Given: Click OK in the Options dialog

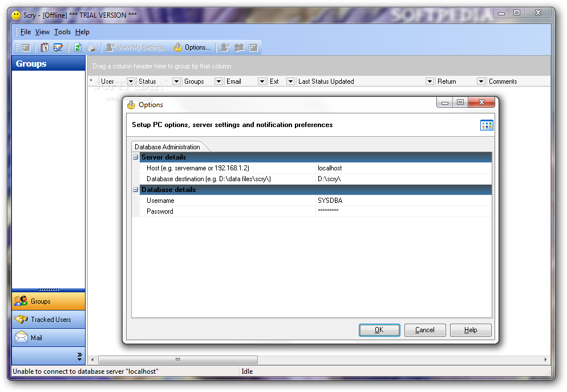Looking at the screenshot, I should [379, 330].
